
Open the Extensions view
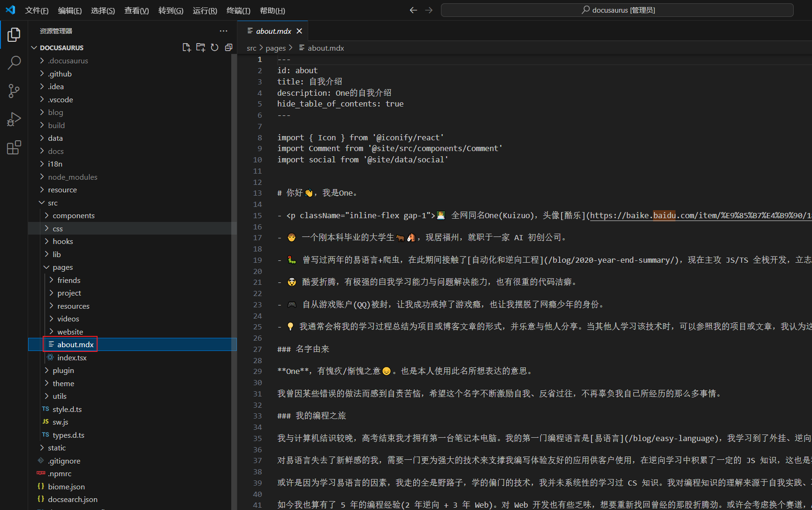(x=14, y=147)
